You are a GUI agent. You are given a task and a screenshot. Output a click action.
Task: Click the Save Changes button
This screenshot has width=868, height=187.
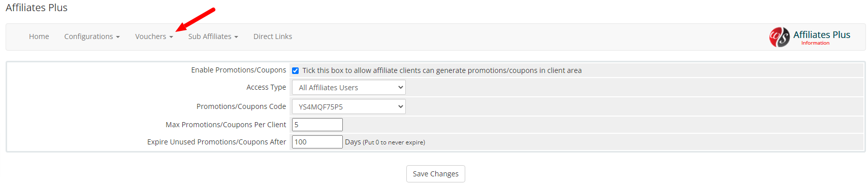point(435,174)
